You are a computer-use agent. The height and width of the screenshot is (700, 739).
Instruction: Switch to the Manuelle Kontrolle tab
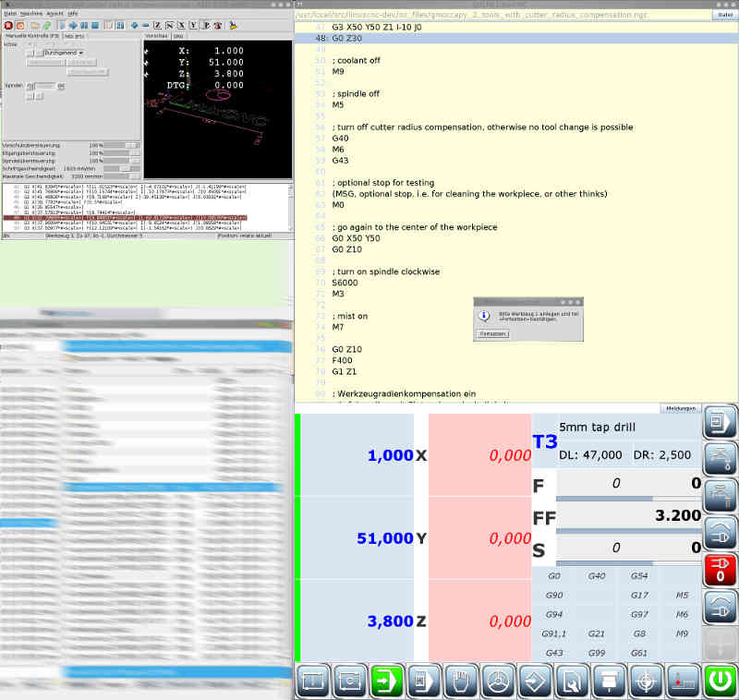point(32,36)
